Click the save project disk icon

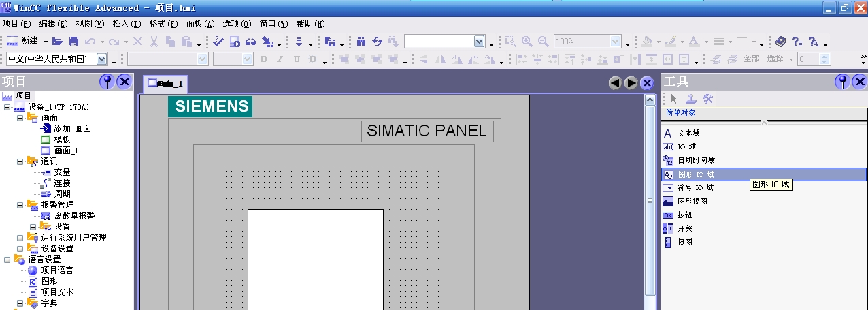click(x=73, y=42)
